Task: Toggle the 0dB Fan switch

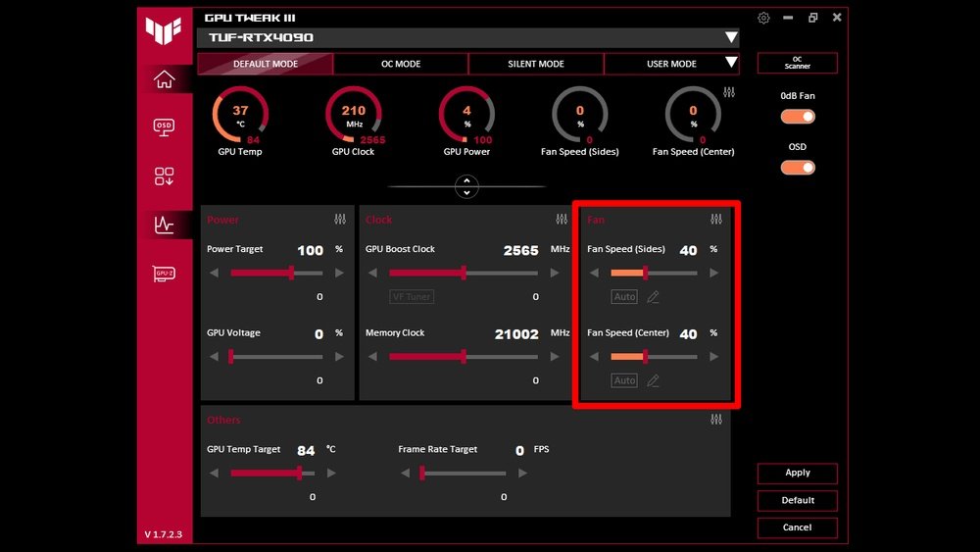Action: (798, 117)
